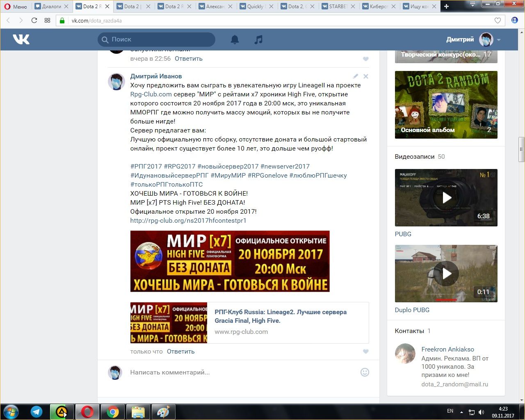This screenshot has height=420, width=525.
Task: Edit Дмитрий Иванов comment with pencil icon
Action: (x=356, y=76)
